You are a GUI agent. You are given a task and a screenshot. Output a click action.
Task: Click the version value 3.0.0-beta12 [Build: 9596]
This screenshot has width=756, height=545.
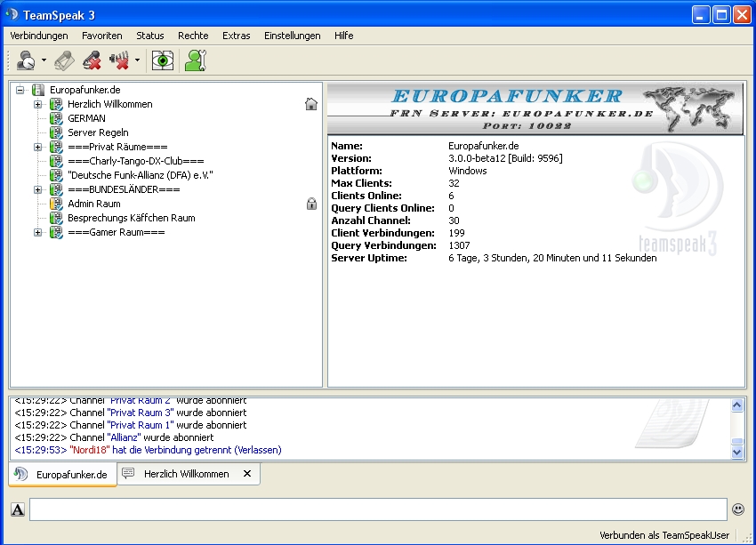pos(505,158)
